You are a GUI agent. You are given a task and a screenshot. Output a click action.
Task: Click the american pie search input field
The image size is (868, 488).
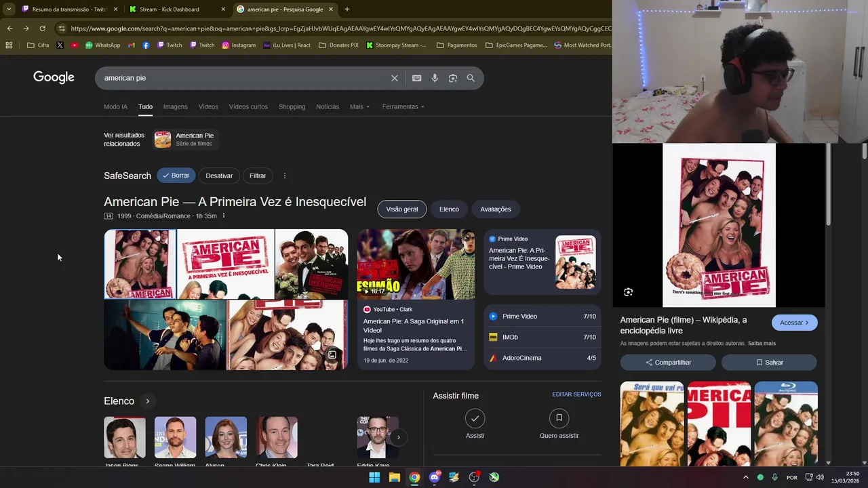(x=243, y=78)
